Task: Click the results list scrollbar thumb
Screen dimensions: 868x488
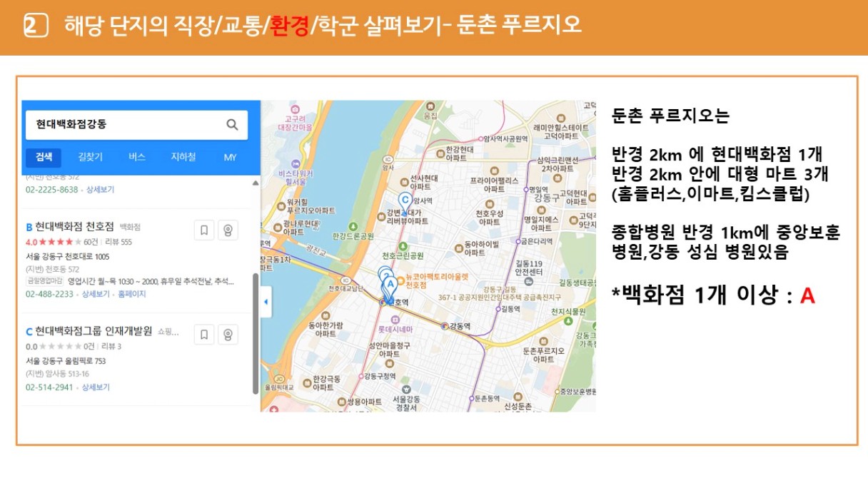Action: click(x=256, y=333)
